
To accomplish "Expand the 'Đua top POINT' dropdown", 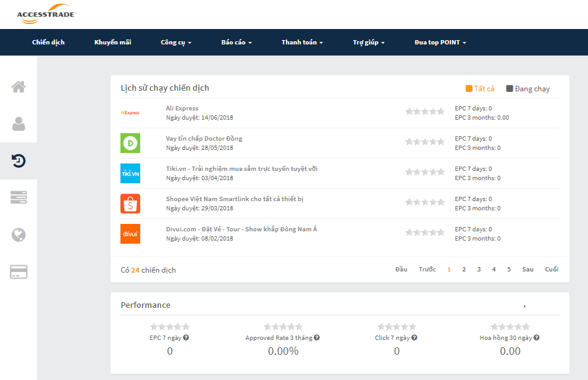I will (440, 43).
